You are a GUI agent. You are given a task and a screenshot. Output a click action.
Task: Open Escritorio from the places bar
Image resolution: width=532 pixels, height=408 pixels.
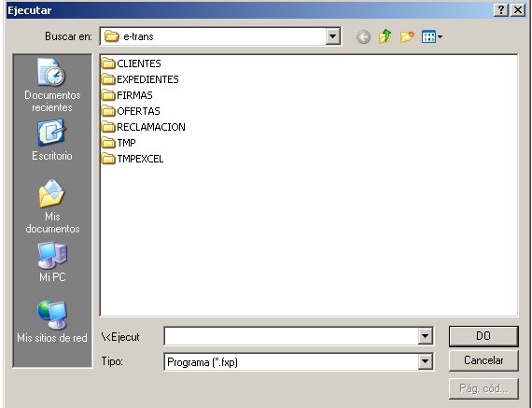(x=52, y=140)
